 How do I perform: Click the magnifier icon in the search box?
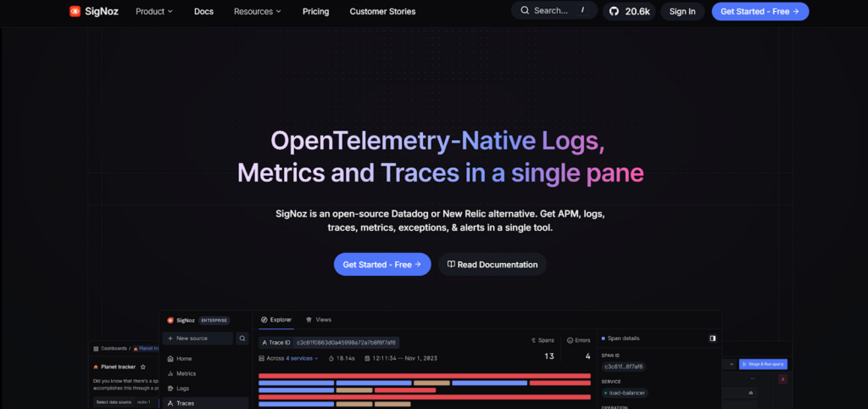click(x=525, y=11)
